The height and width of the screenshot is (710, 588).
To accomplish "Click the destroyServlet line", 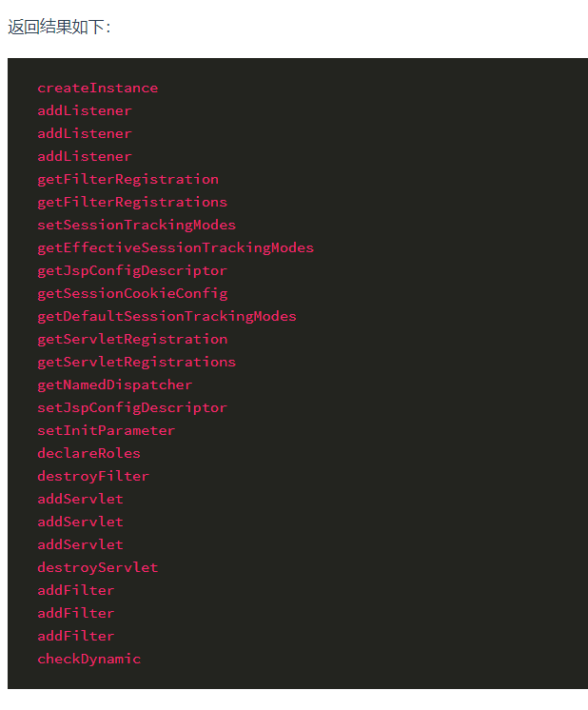I will (x=97, y=568).
